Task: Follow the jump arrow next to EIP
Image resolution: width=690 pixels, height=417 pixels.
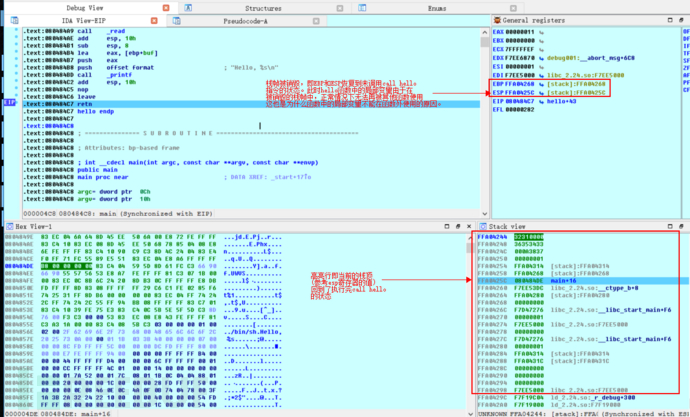Action: [x=541, y=101]
